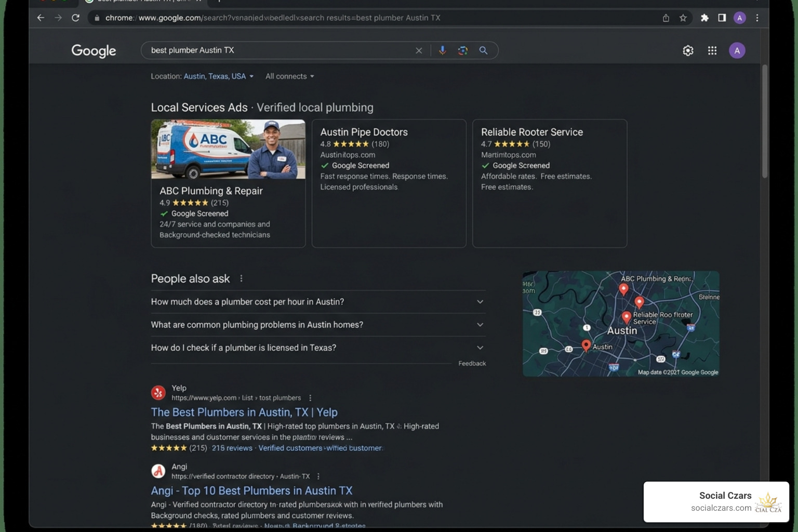Screen dimensions: 798x532
Task: Click the Martimtops.com text
Action: pos(509,155)
